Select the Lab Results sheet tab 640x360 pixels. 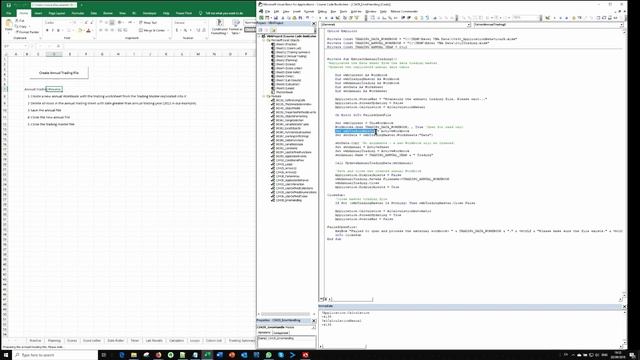pyautogui.click(x=154, y=340)
